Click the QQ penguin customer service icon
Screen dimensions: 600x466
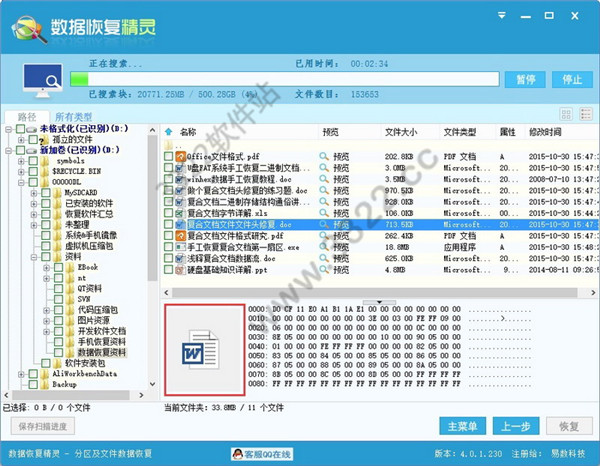tap(238, 454)
